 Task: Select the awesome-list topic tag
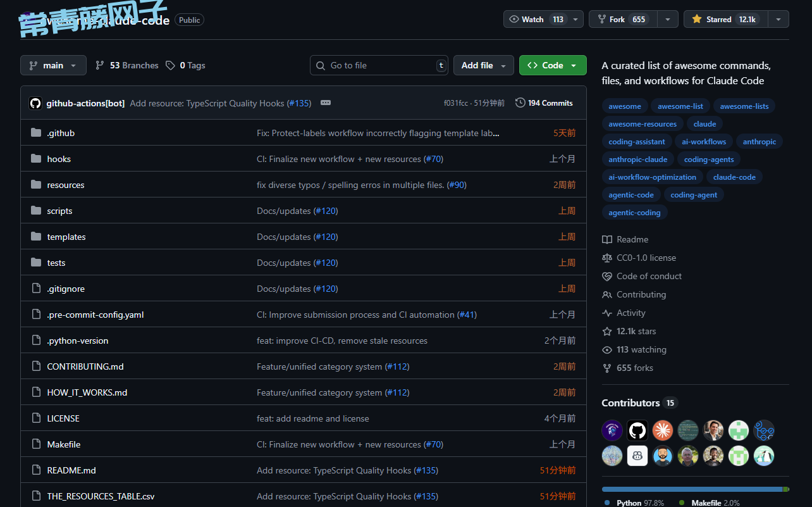pos(680,106)
